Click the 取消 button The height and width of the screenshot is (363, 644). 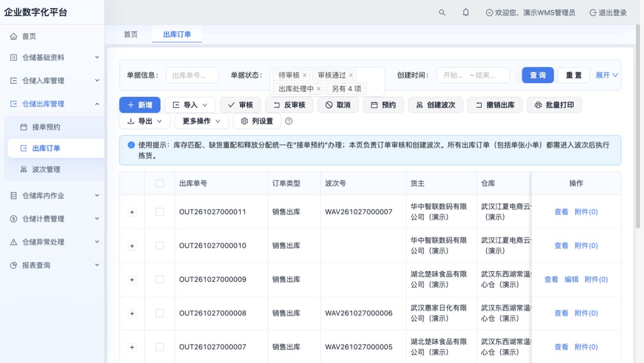tap(338, 105)
